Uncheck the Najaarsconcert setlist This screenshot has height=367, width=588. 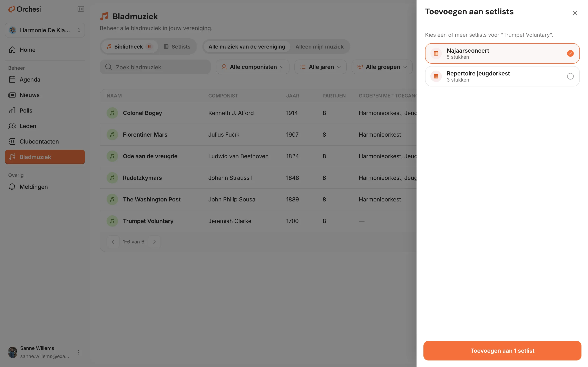(570, 53)
